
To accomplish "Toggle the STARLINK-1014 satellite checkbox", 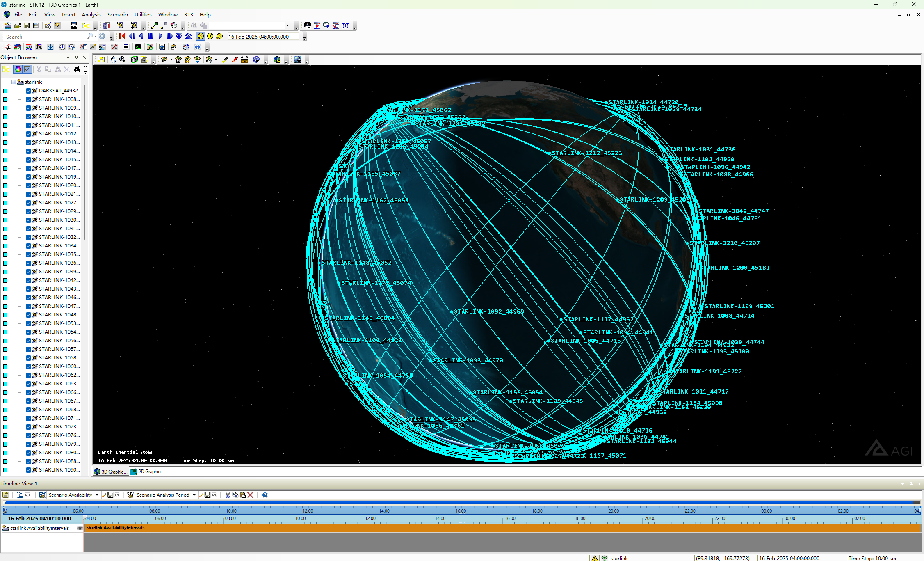I will pos(28,151).
